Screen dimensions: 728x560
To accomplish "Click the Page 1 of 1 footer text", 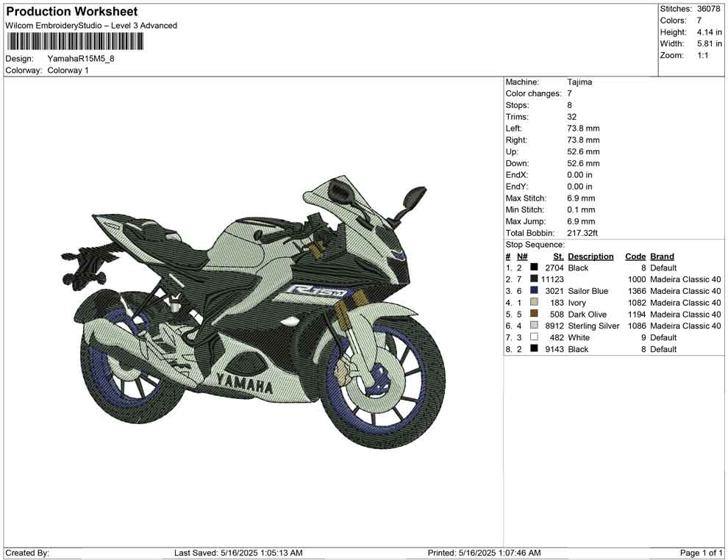I will [702, 553].
